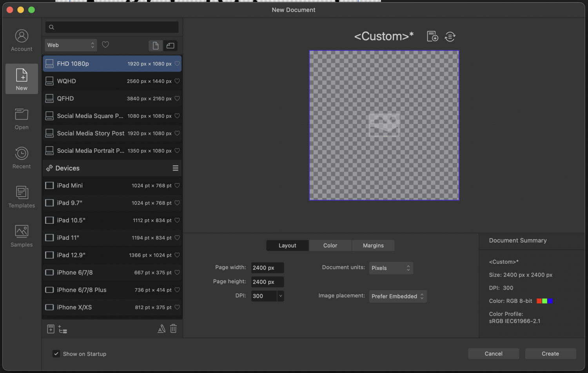Screen dimensions: 588x373
Task: Click the rename preset pencil icon
Action: click(162, 329)
